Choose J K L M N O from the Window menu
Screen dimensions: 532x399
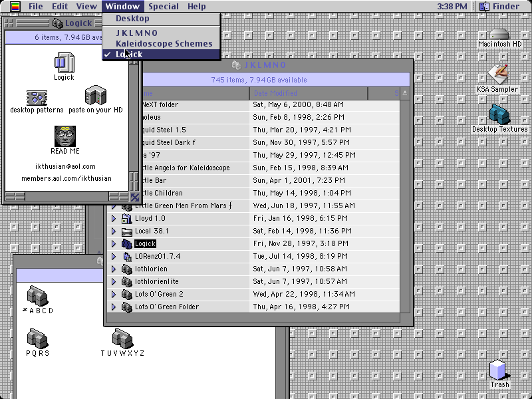click(162, 33)
